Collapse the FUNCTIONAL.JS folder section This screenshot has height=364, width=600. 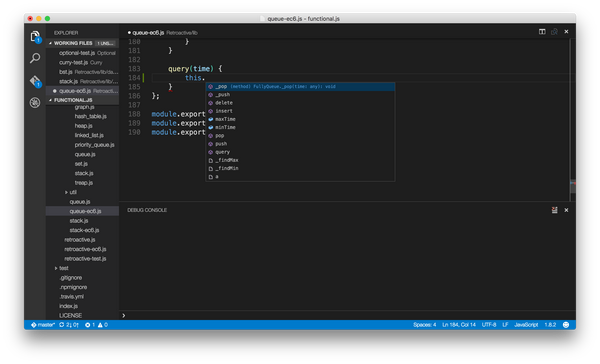pos(82,100)
